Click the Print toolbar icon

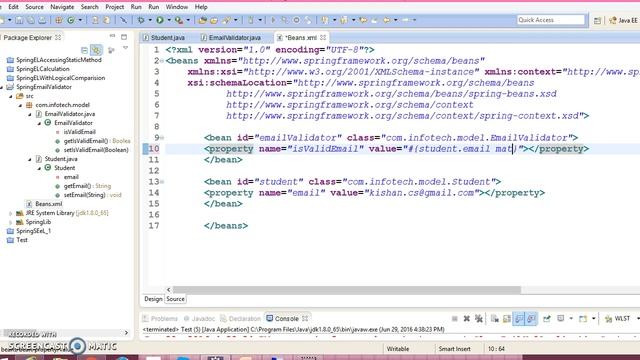42,20
